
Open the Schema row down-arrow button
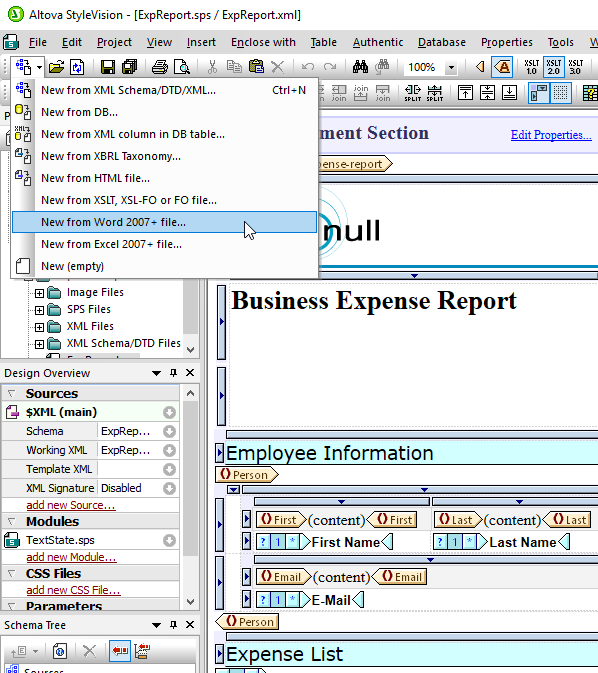pos(170,431)
